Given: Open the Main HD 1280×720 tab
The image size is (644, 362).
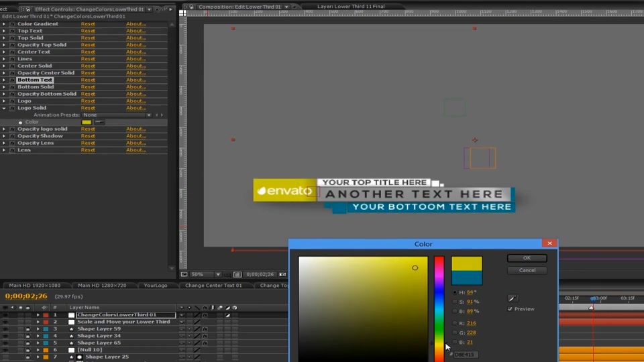Looking at the screenshot, I should (x=102, y=286).
